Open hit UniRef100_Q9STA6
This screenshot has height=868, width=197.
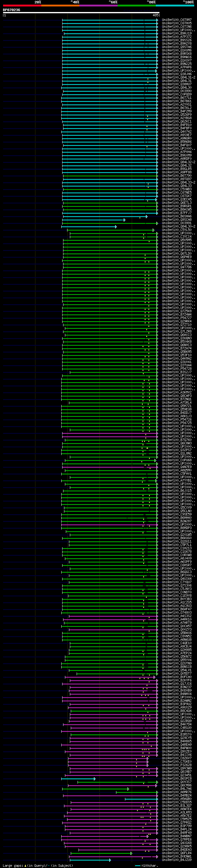[176, 47]
